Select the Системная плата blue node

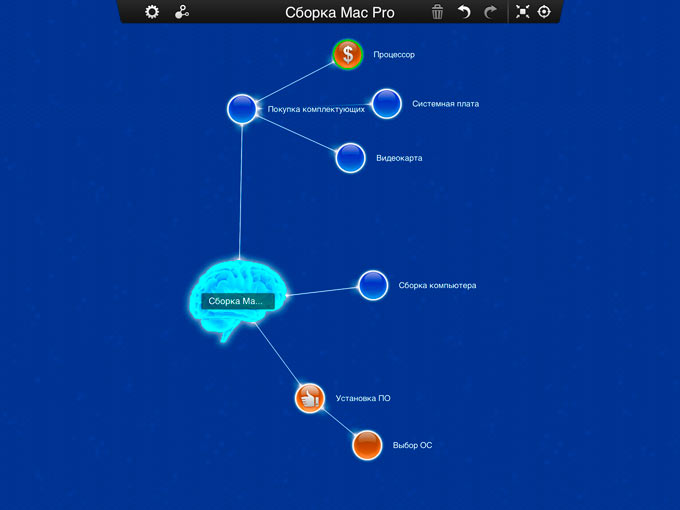click(x=386, y=104)
